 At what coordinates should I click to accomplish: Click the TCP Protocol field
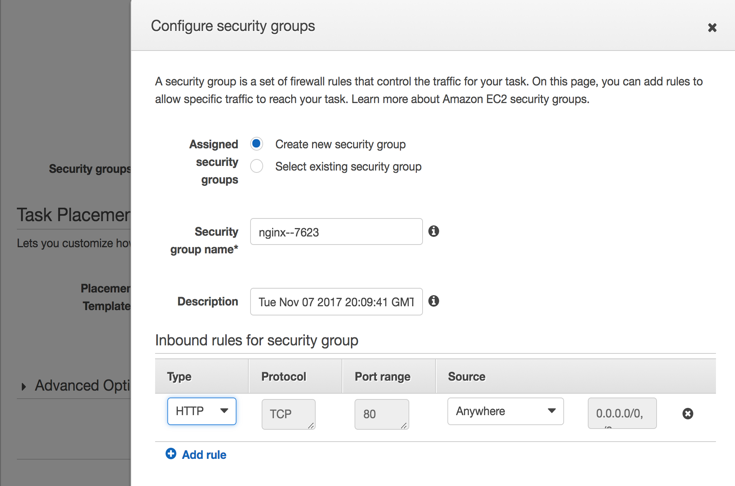(x=288, y=414)
